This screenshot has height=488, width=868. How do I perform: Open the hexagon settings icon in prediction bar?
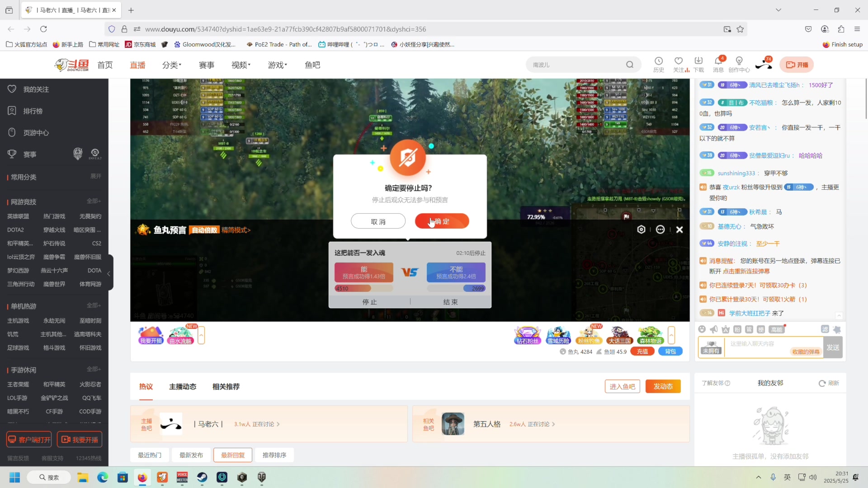pos(641,230)
